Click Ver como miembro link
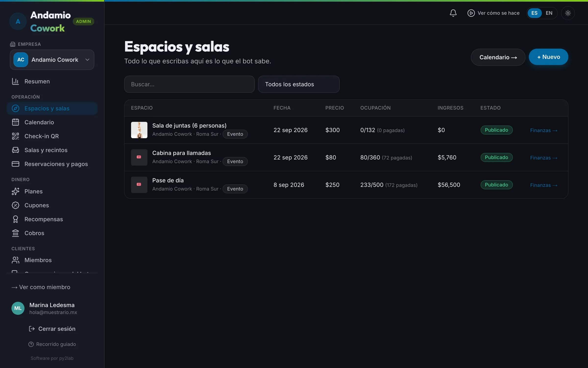 click(41, 287)
